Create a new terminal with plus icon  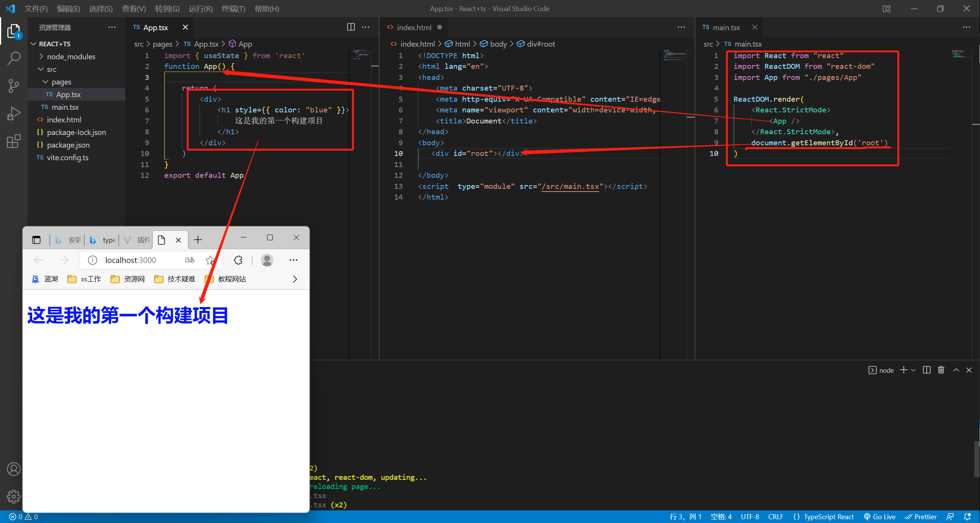tap(903, 370)
